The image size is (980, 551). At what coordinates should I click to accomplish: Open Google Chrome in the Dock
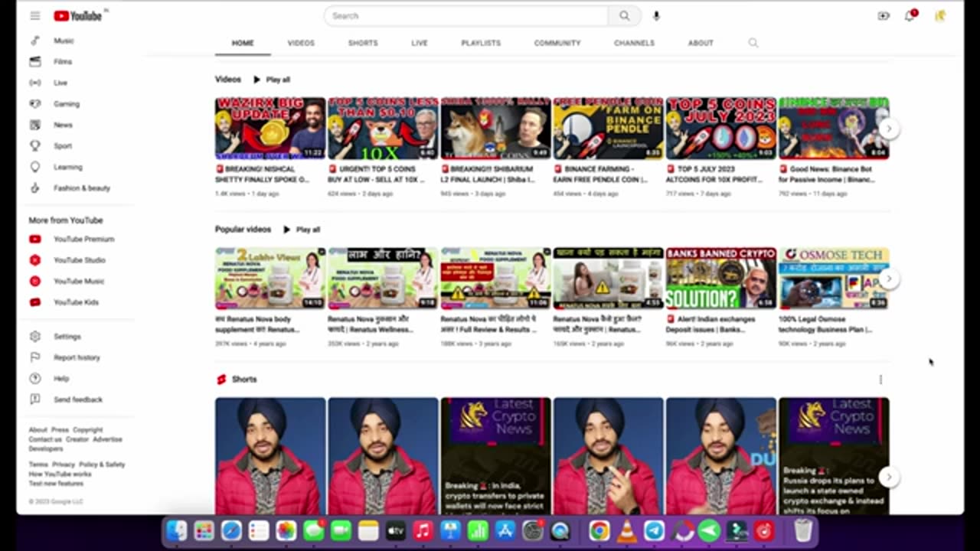599,531
